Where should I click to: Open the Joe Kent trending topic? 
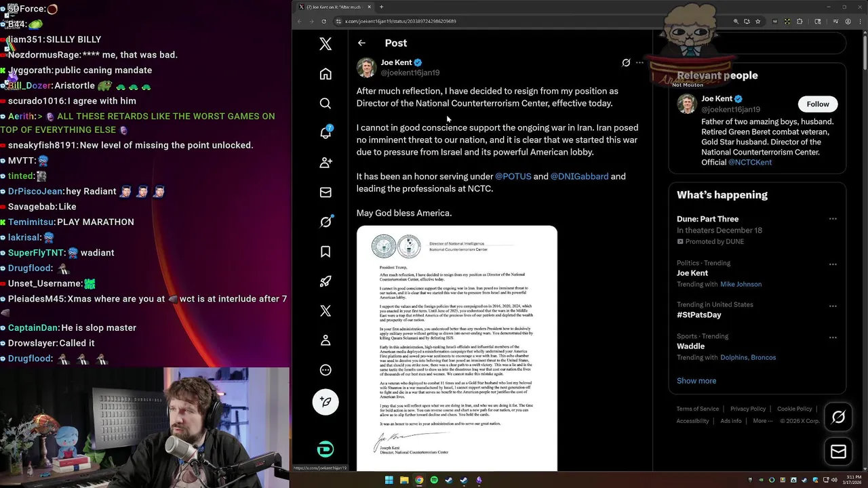pyautogui.click(x=692, y=273)
